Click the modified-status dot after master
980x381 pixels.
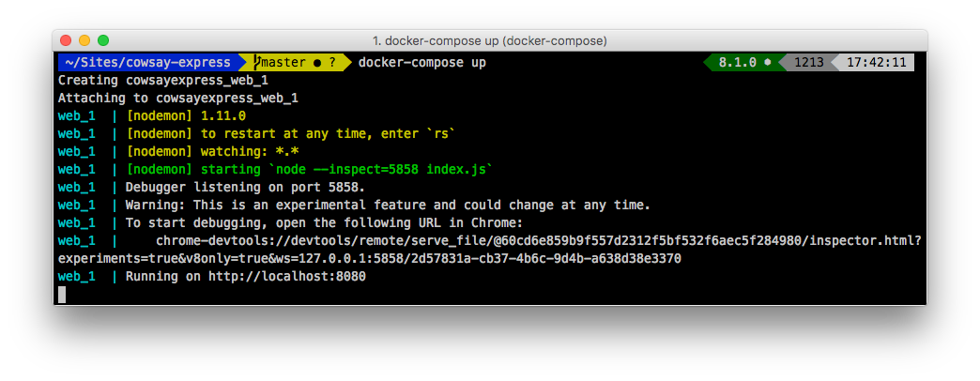click(317, 63)
